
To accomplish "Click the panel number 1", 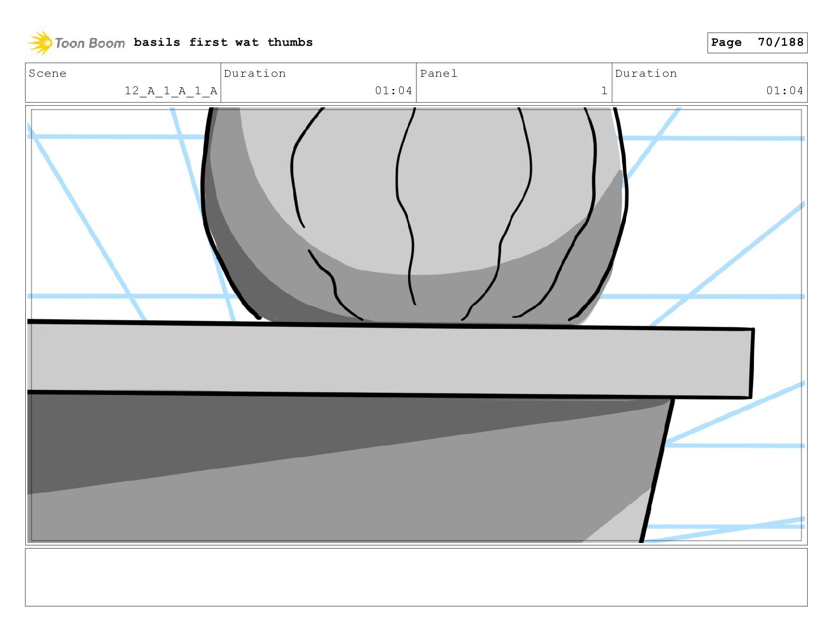I will point(604,90).
